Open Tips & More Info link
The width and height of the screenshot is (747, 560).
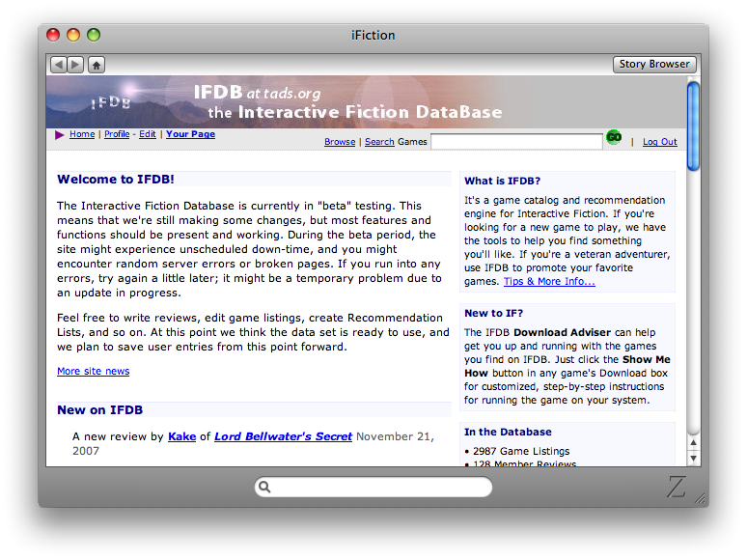(x=549, y=282)
